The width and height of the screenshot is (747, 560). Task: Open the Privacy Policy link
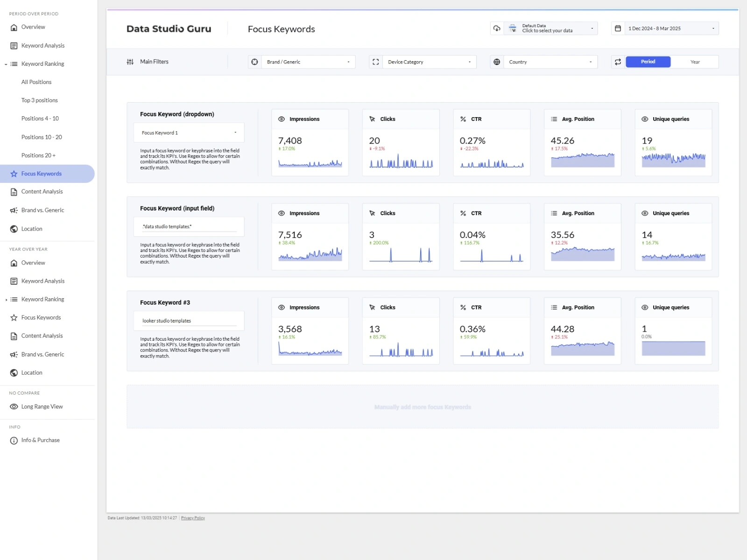(193, 518)
